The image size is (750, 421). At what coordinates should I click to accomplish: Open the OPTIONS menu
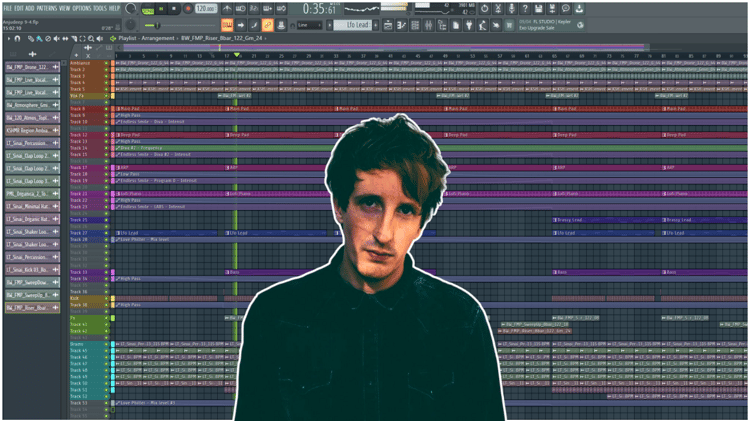point(81,8)
